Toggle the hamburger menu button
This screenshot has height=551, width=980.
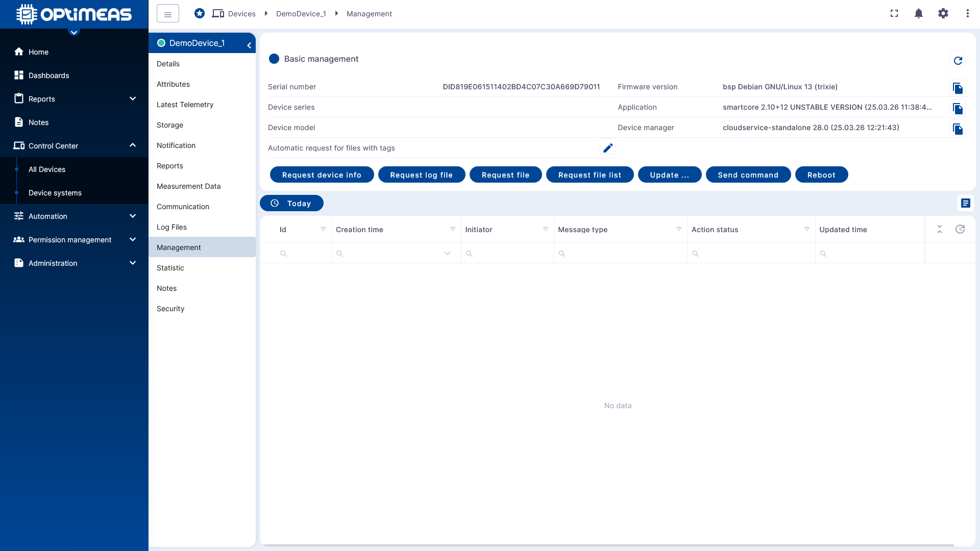pos(168,14)
